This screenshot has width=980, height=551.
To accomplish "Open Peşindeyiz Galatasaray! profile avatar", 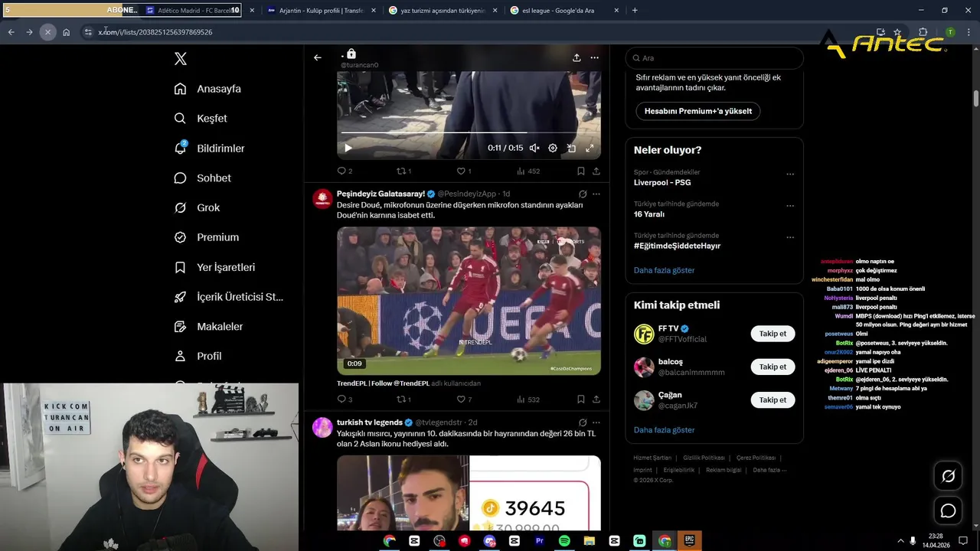I will pyautogui.click(x=322, y=199).
